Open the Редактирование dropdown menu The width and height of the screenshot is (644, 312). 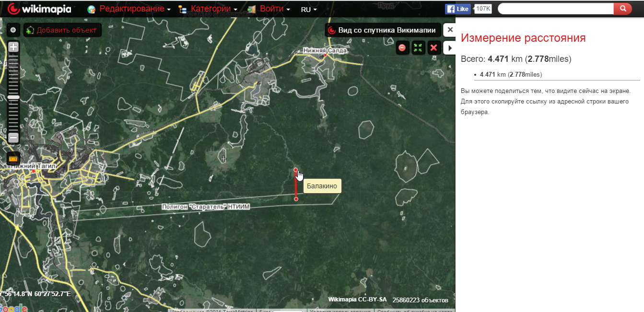click(x=135, y=9)
